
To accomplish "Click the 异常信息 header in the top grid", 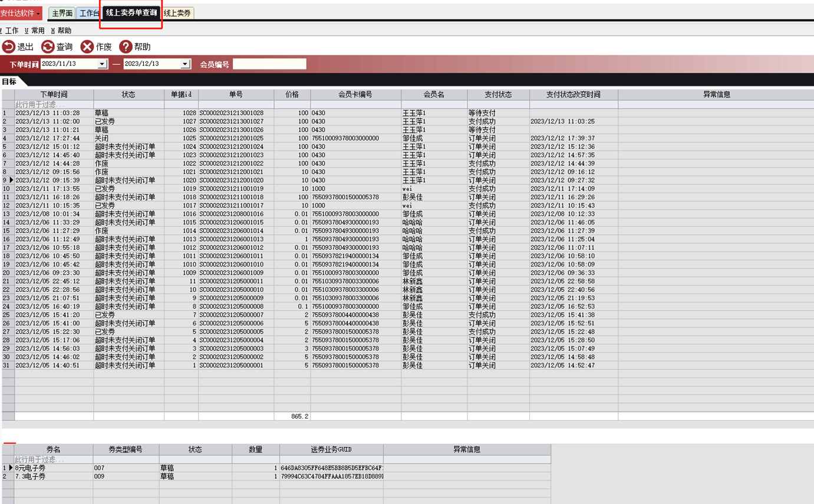I will tap(717, 94).
